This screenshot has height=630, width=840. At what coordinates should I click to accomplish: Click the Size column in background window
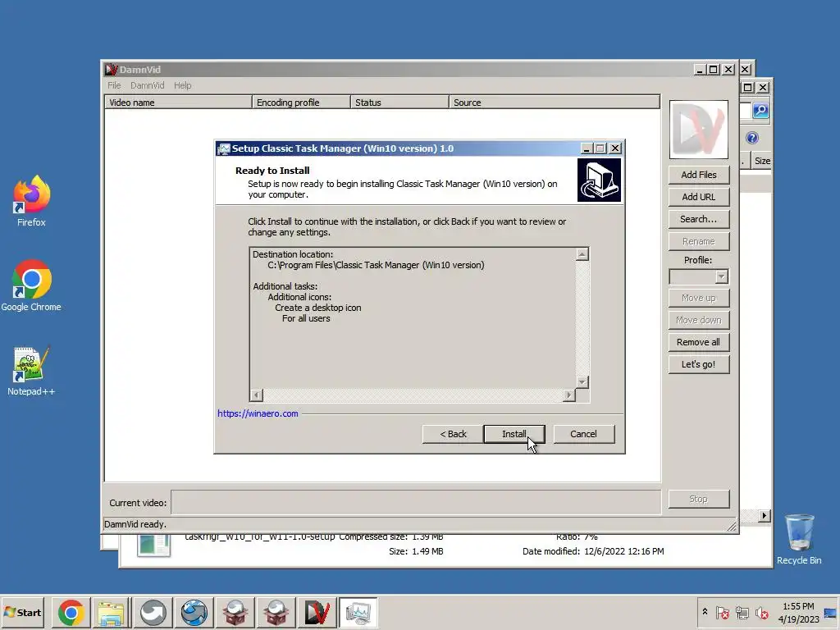pos(762,161)
